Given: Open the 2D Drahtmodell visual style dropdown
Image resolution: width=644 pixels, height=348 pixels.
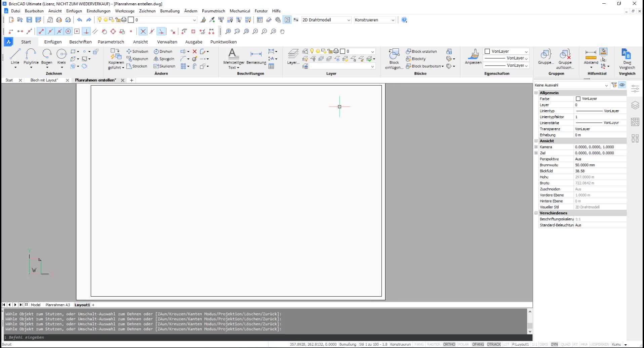Looking at the screenshot, I should pyautogui.click(x=326, y=20).
